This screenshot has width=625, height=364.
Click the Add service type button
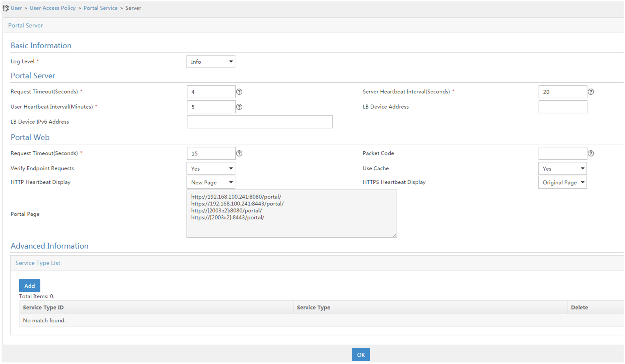pyautogui.click(x=30, y=286)
